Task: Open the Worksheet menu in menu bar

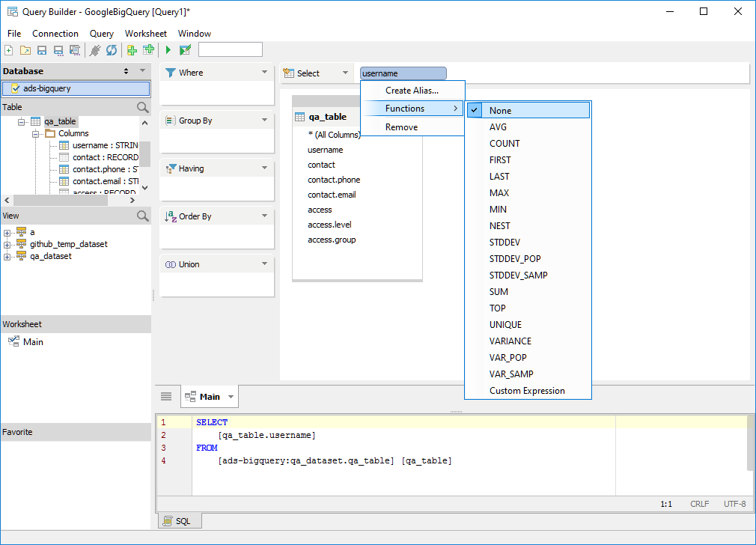Action: [146, 34]
